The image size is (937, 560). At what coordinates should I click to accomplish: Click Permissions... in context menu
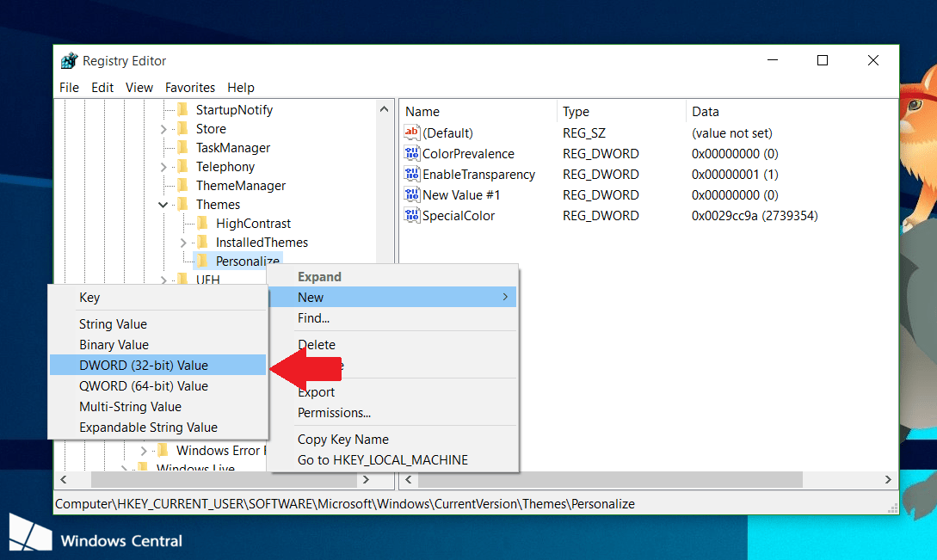tap(334, 413)
